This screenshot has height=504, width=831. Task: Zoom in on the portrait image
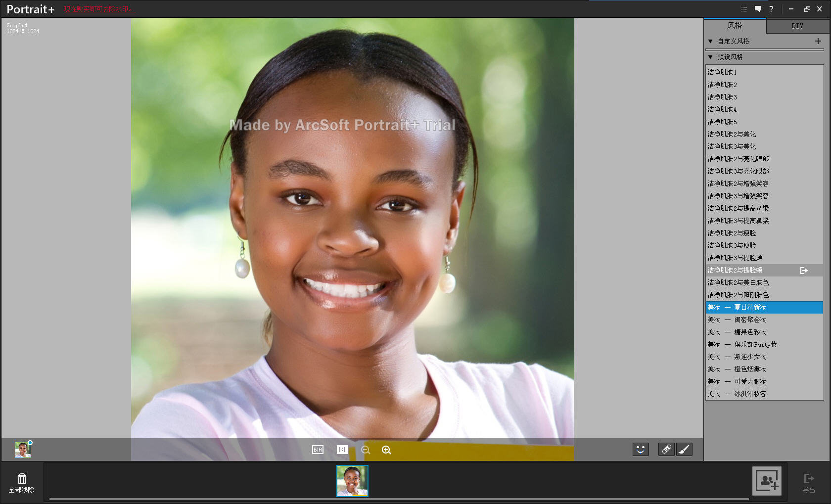(x=386, y=450)
